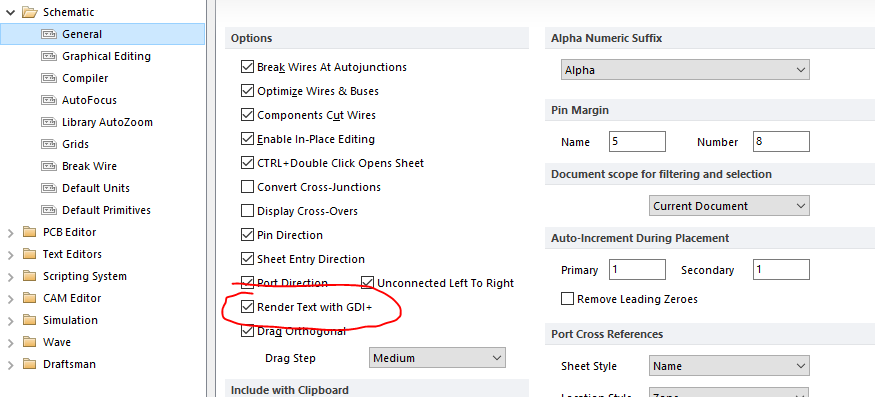The height and width of the screenshot is (397, 875).
Task: Check Remove Leading Zeroes box
Action: point(568,299)
